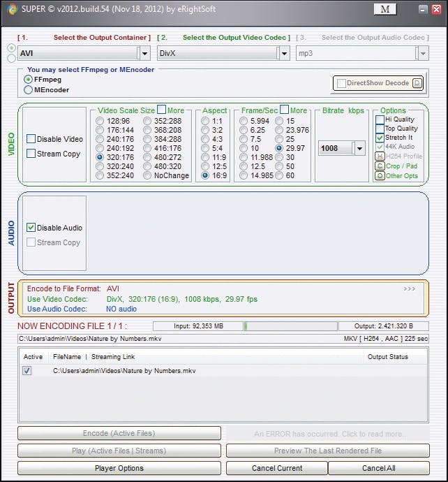
Task: Enable the Top Quality option
Action: pyautogui.click(x=380, y=129)
